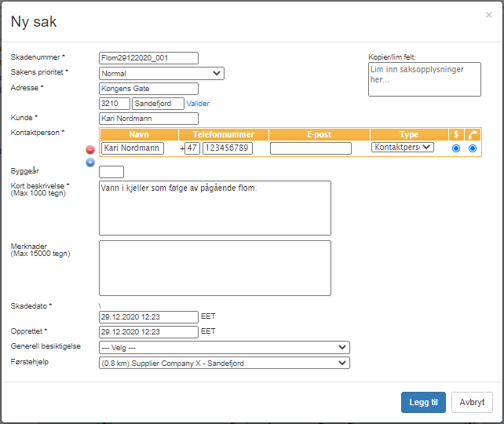Click the red remove contact person icon

90,149
